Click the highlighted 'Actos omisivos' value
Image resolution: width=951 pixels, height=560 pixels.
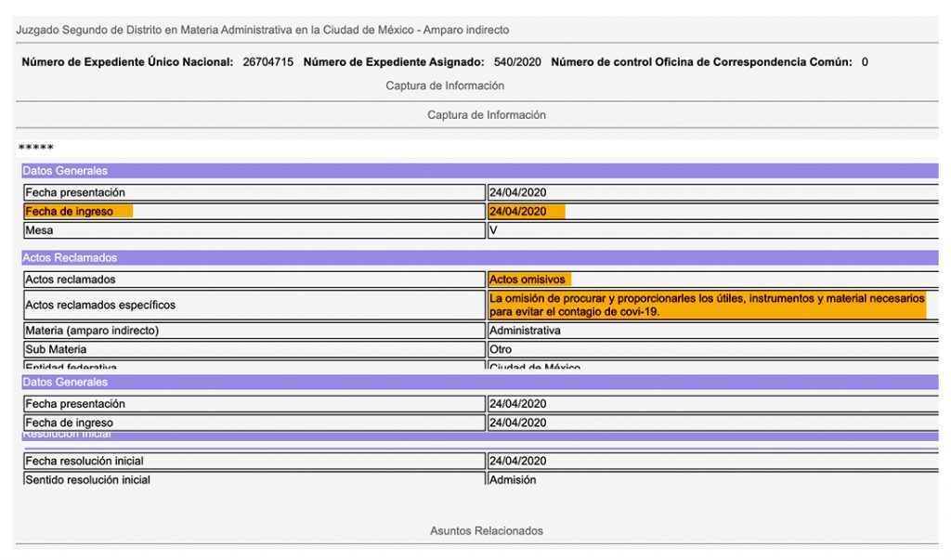click(x=528, y=280)
